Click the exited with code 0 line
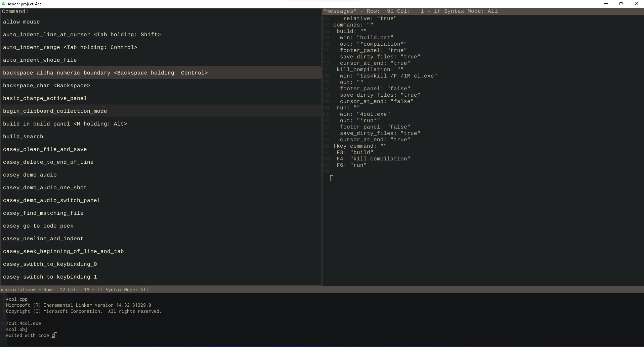644x347 pixels. 31,335
